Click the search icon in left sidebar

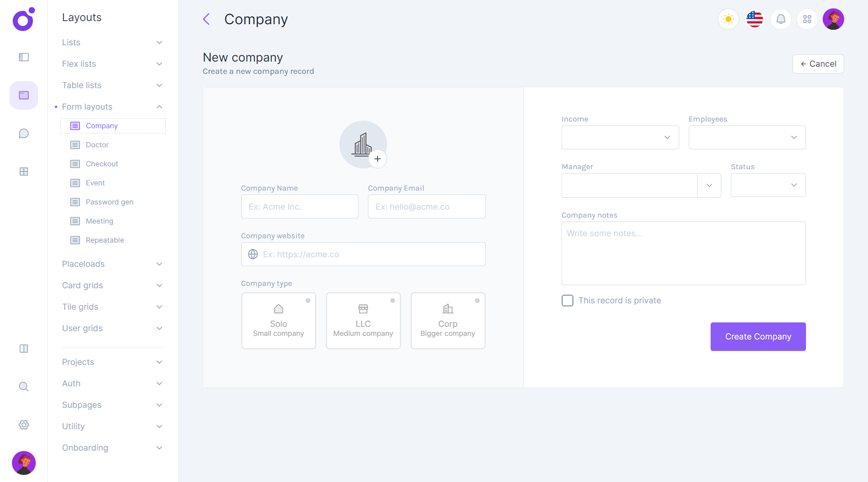[x=23, y=386]
